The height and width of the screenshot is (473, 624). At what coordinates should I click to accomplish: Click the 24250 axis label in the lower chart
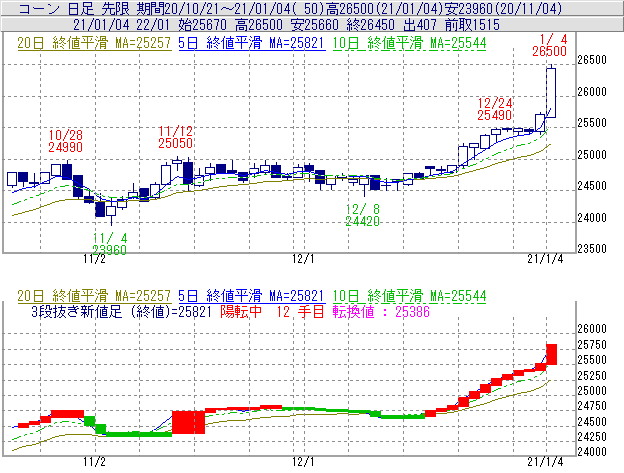[592, 437]
